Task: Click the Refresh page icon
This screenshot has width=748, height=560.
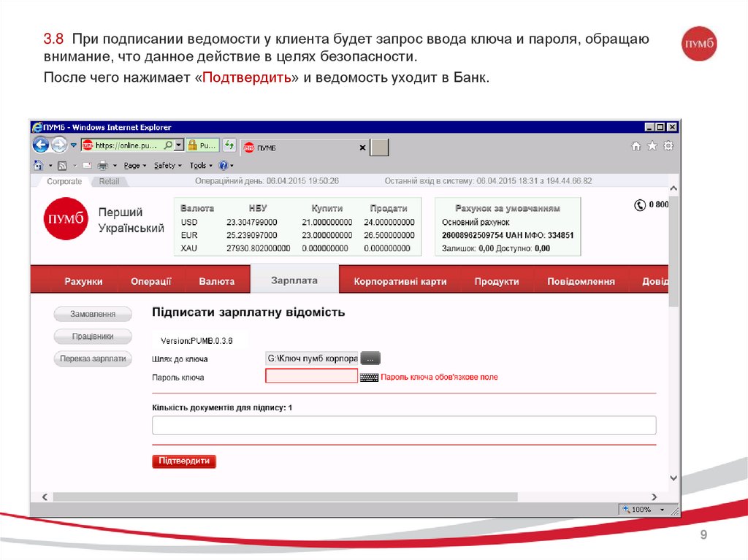Action: 229,145
